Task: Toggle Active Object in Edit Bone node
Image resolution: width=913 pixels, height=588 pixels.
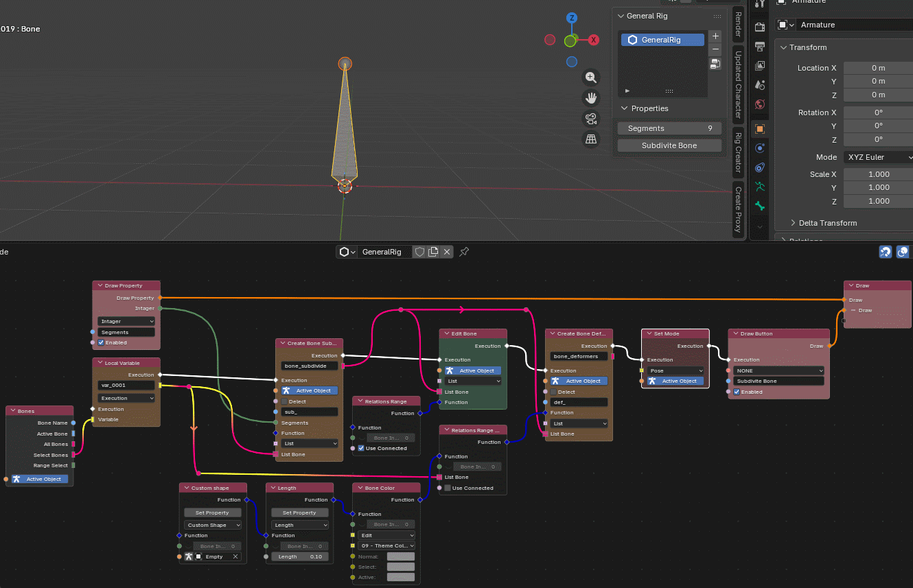Action: [x=472, y=371]
